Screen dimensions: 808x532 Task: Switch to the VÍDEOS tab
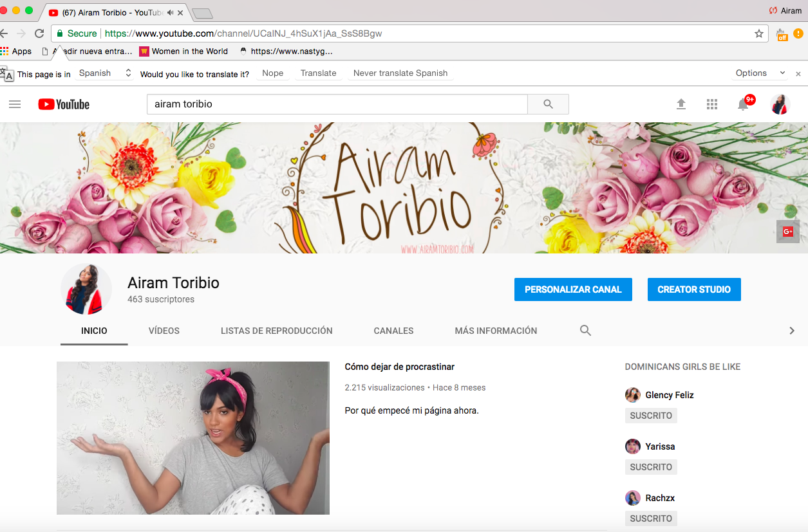point(164,331)
